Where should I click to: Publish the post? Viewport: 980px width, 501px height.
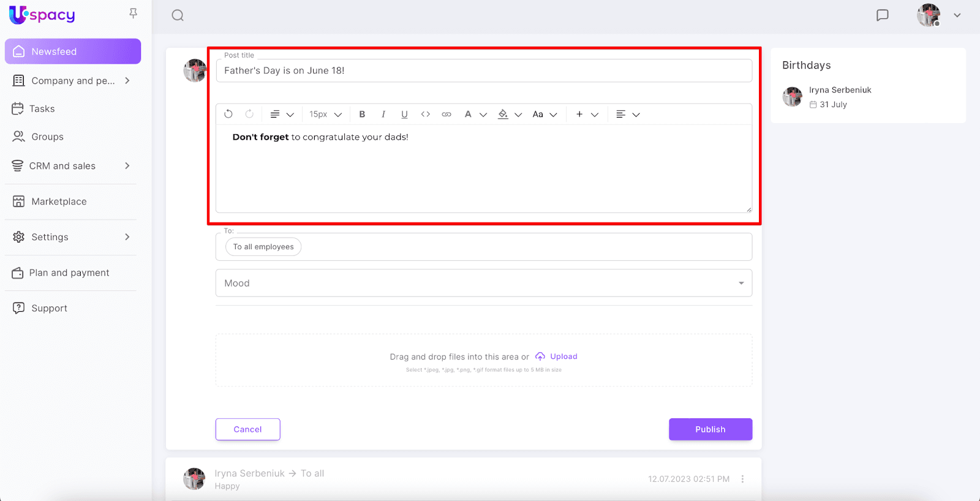click(710, 429)
